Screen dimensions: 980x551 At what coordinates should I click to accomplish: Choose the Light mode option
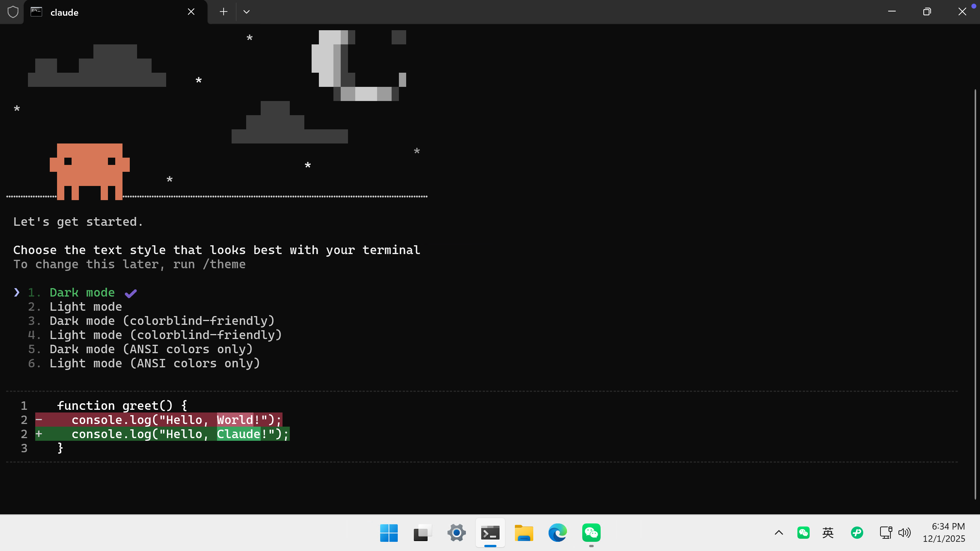coord(86,307)
